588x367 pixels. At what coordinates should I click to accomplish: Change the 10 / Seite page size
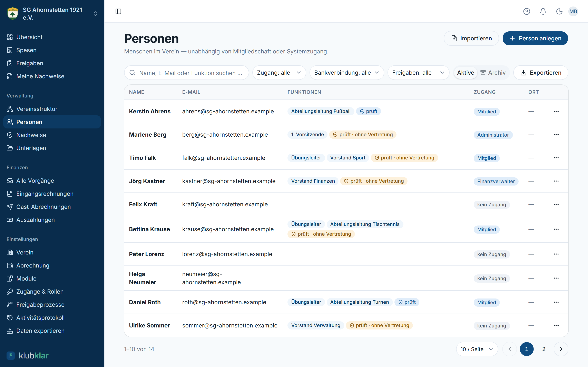[477, 349]
